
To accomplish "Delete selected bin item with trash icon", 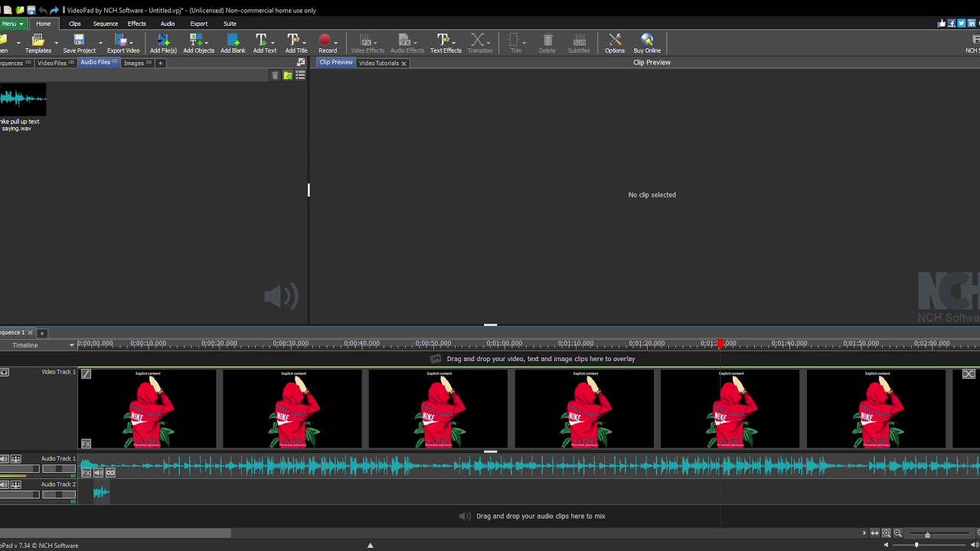I will (275, 75).
